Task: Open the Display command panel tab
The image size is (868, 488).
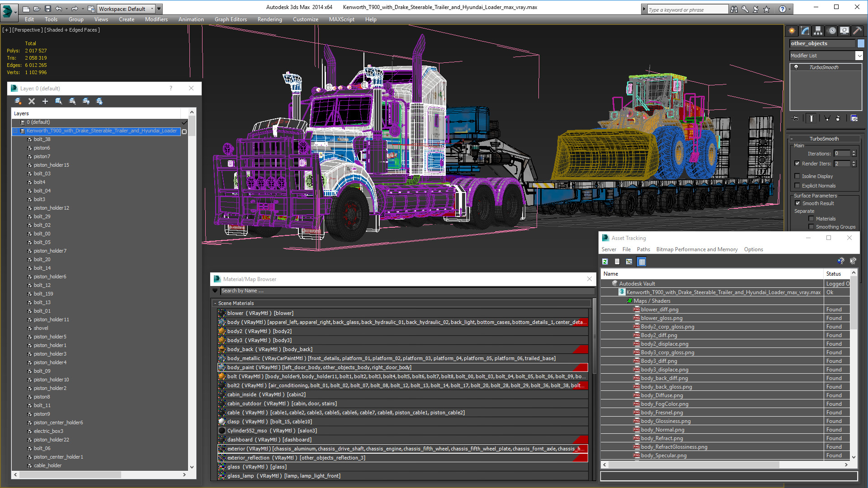Action: tap(844, 31)
